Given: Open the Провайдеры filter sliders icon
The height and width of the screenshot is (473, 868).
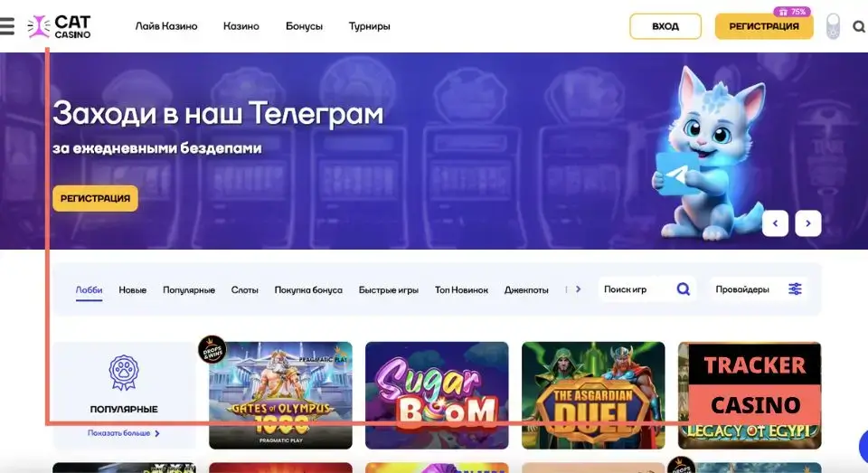Looking at the screenshot, I should (x=795, y=289).
